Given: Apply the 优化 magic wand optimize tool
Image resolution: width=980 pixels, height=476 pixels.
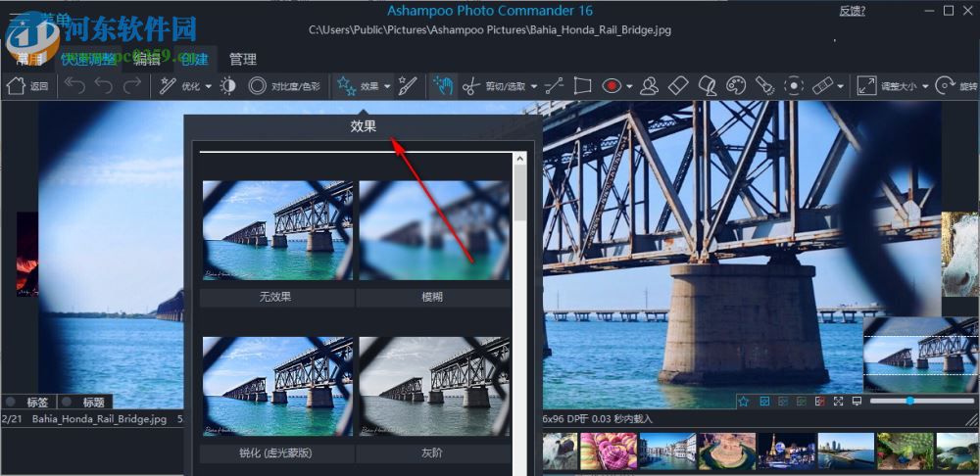Looking at the screenshot, I should coord(179,86).
